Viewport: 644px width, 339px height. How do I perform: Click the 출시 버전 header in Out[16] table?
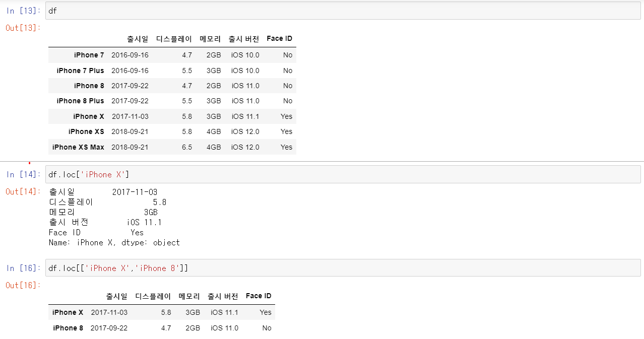223,296
